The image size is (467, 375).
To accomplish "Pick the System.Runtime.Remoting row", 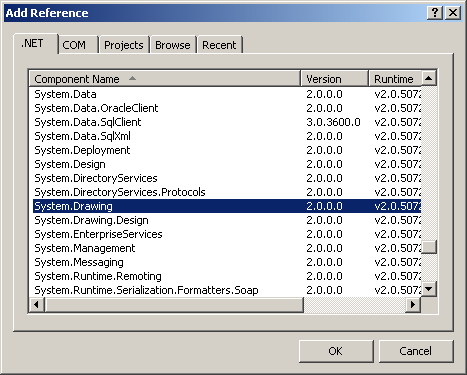I will click(227, 276).
